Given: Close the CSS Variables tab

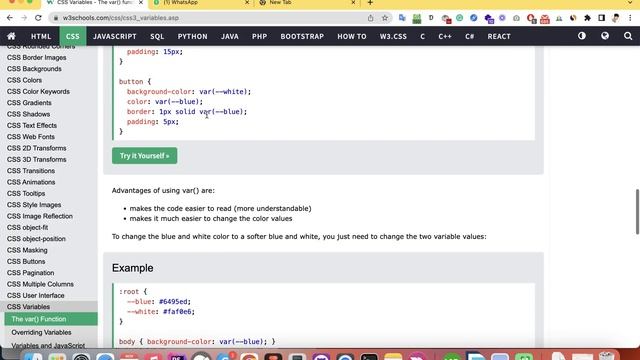Looking at the screenshot, I should click(x=141, y=3).
